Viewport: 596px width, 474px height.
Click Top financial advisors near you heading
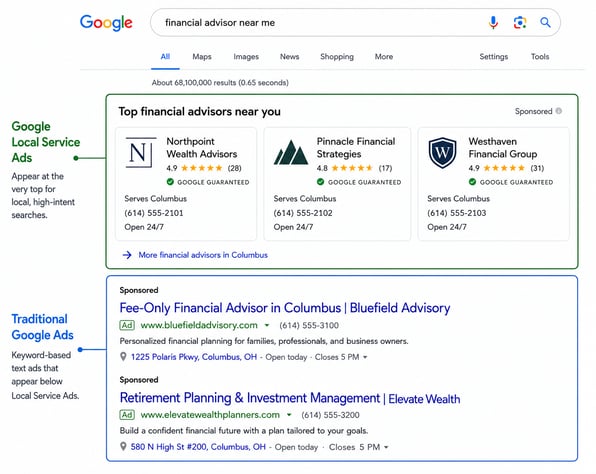pos(200,111)
